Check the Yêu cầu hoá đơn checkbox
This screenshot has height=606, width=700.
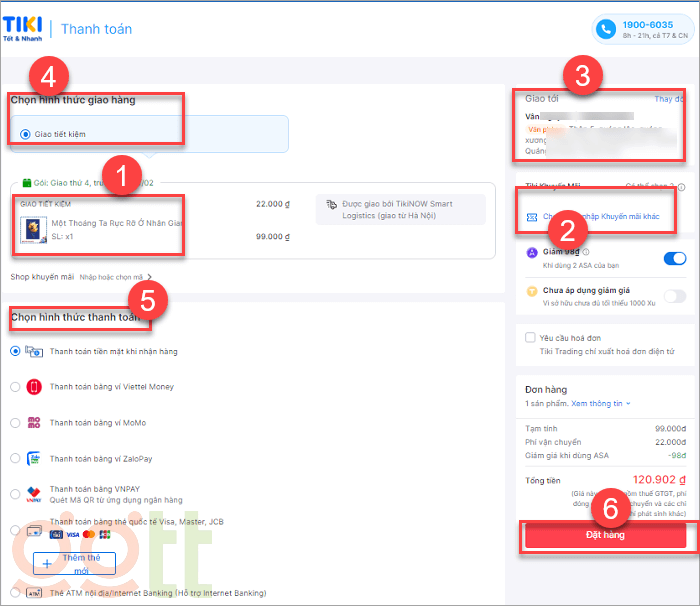pos(531,338)
